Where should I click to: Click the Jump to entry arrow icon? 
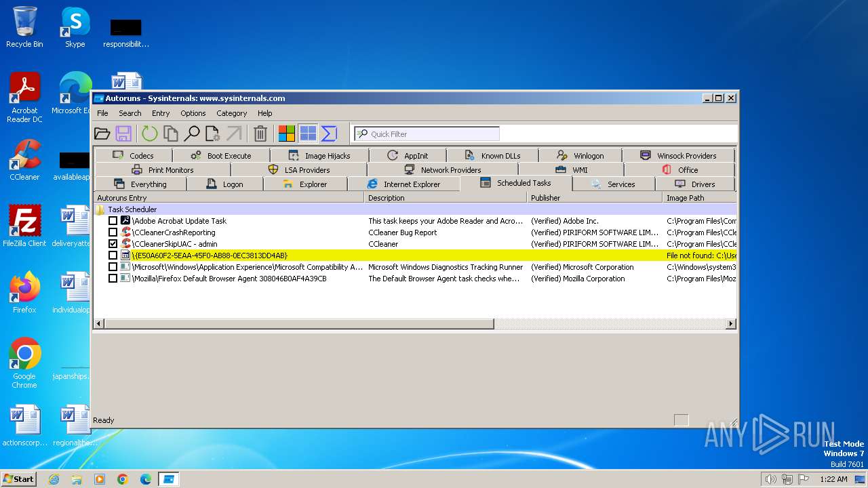234,134
